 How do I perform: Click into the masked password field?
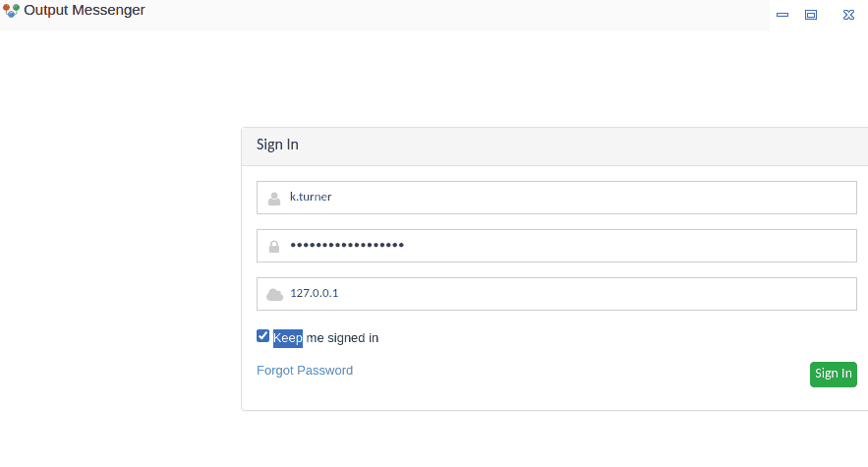tap(570, 246)
